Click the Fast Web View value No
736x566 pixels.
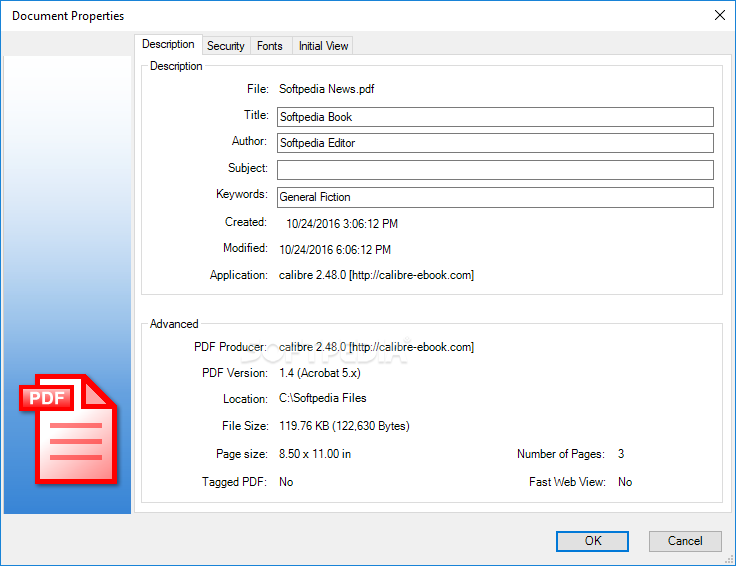coord(625,482)
